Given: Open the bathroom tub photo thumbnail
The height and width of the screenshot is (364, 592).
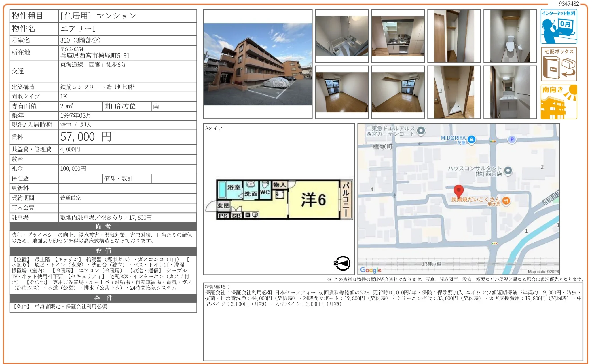Looking at the screenshot, I should click(x=342, y=36).
